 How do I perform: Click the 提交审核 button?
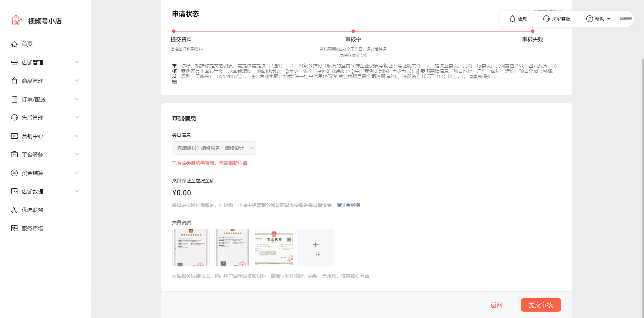[x=541, y=305]
